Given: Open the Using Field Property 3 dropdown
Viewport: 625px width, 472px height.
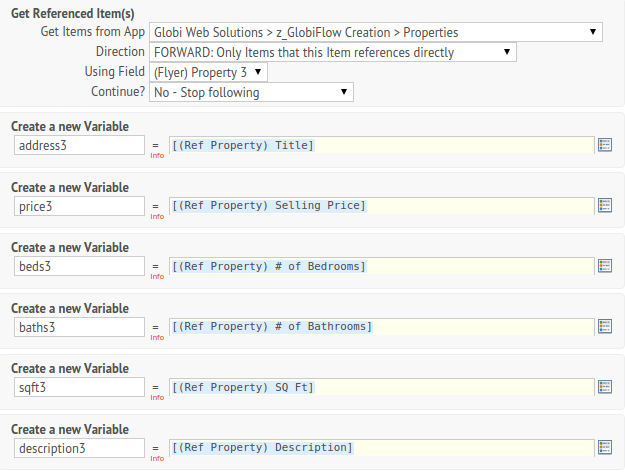Looking at the screenshot, I should (x=208, y=72).
